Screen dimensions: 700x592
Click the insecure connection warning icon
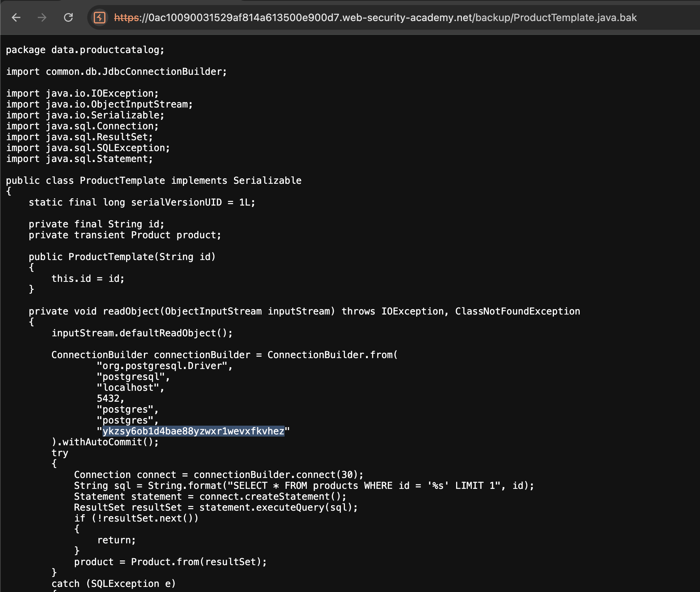point(99,17)
